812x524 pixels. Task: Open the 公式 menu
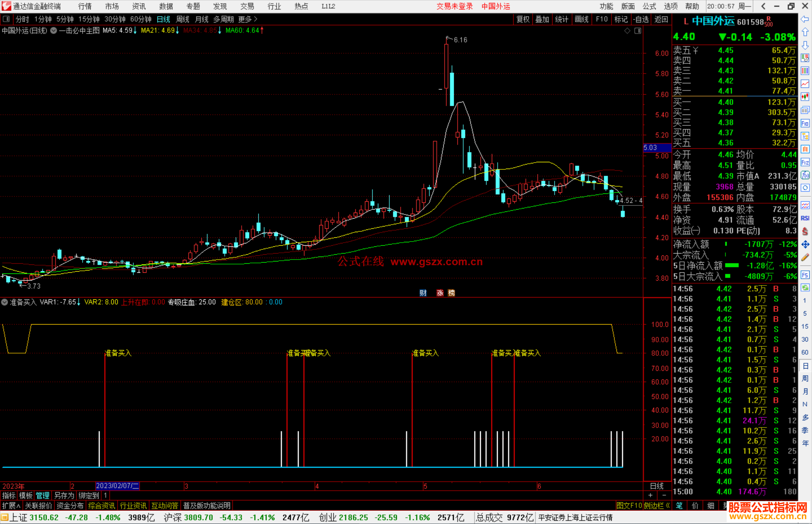649,6
